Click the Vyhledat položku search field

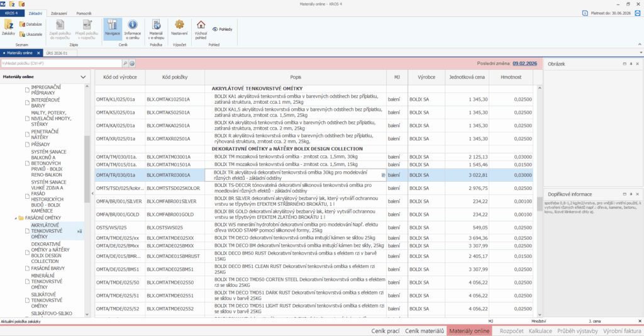click(x=60, y=64)
